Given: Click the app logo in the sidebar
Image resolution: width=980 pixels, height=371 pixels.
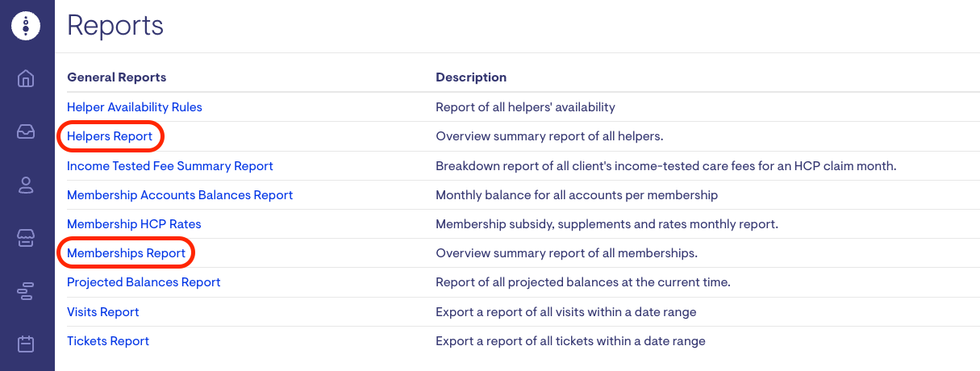Looking at the screenshot, I should coord(26,26).
